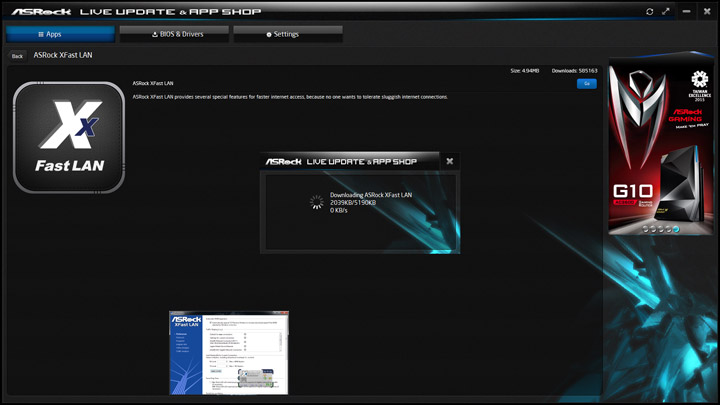Screen dimensions: 720x405
Task: Select the second banner carousel dot
Action: click(x=653, y=229)
